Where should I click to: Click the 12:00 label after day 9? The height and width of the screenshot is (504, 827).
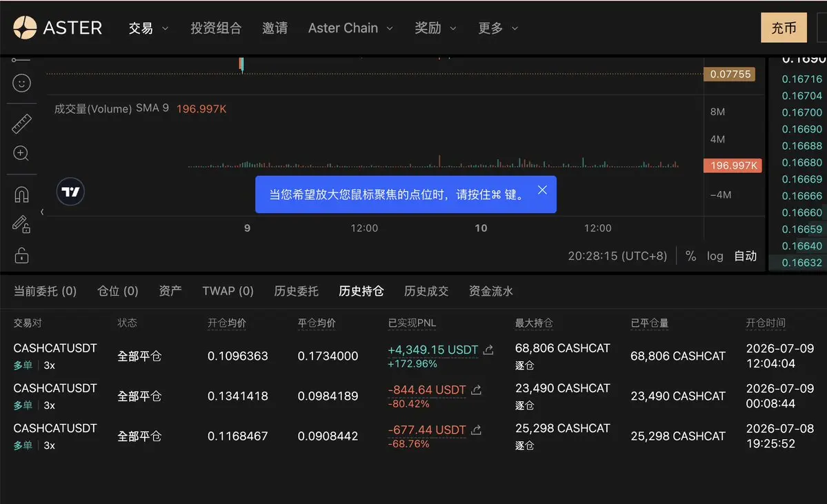(364, 228)
